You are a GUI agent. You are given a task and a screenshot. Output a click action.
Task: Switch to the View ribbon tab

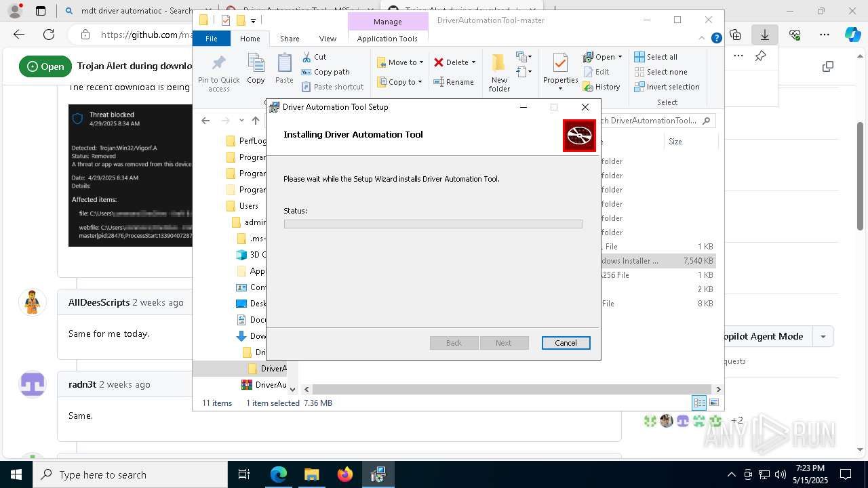(x=328, y=39)
